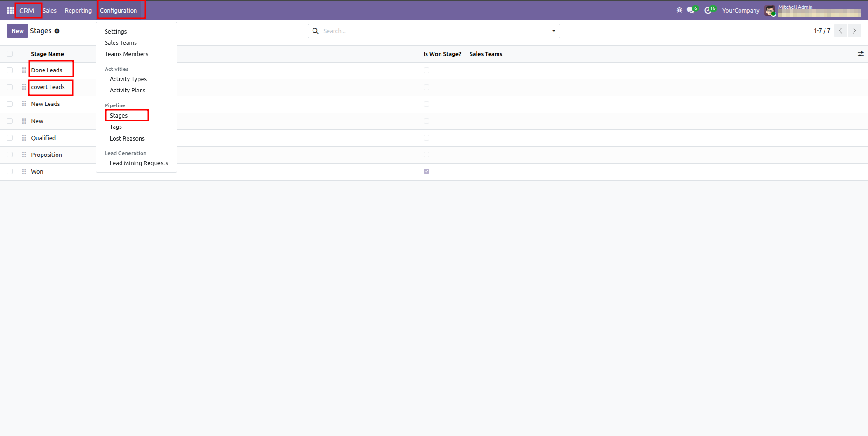Open the Stages gear actions menu
Screen dimensions: 868x436
tap(57, 31)
